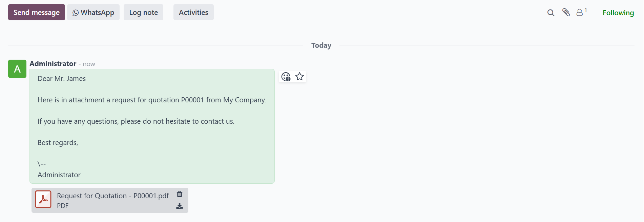
Task: Download the Request for Quotation PDF
Action: (180, 206)
